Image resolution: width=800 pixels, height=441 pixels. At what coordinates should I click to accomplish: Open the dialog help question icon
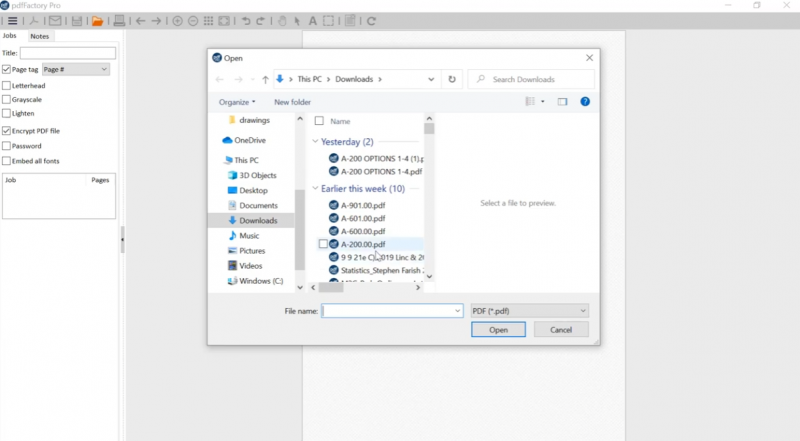click(x=585, y=101)
